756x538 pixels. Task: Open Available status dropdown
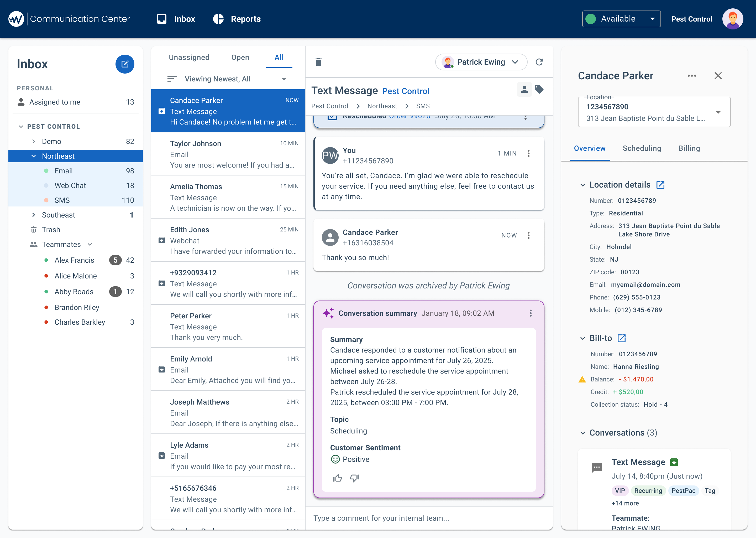pyautogui.click(x=621, y=19)
